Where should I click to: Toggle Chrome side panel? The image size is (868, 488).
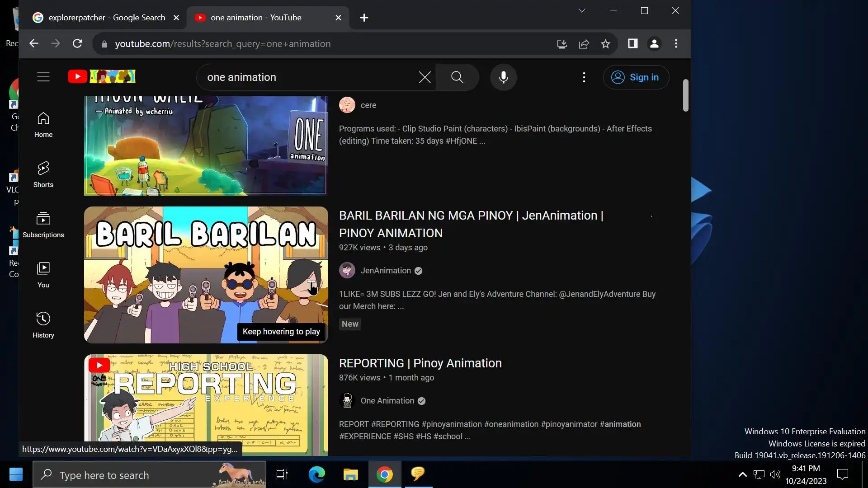[x=632, y=44]
